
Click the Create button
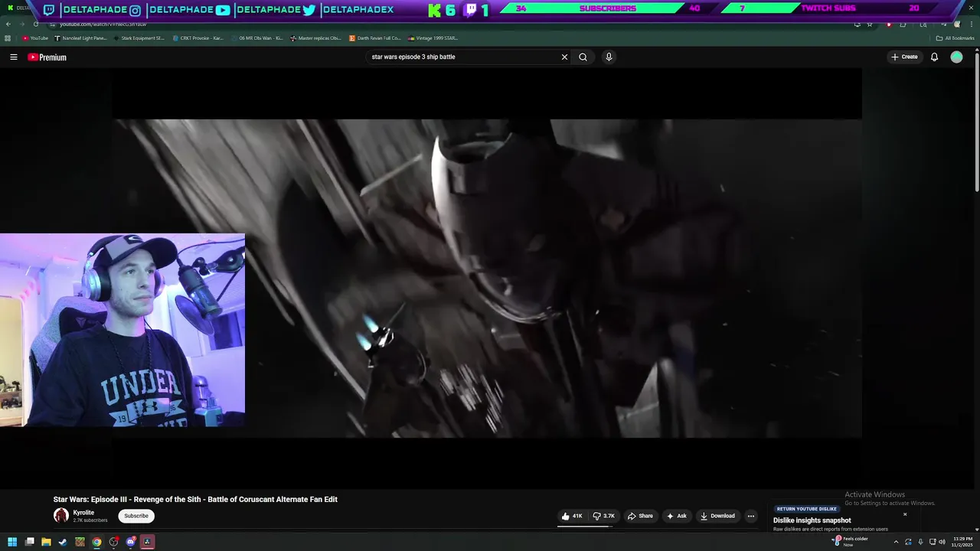tap(904, 57)
